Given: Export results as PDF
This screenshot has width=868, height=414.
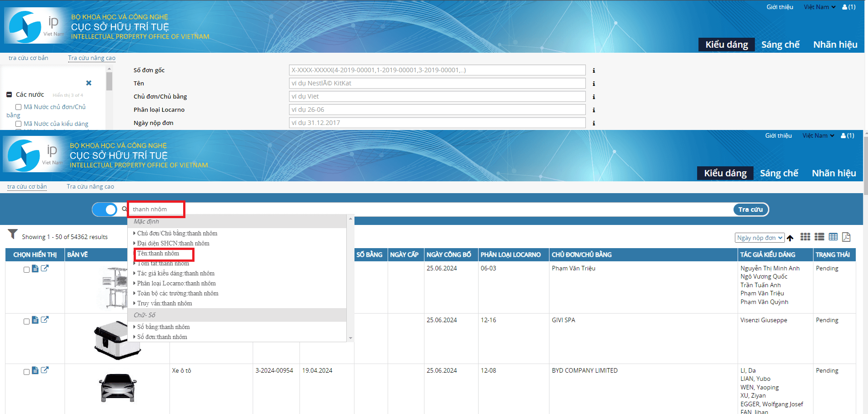Looking at the screenshot, I should click(x=846, y=237).
